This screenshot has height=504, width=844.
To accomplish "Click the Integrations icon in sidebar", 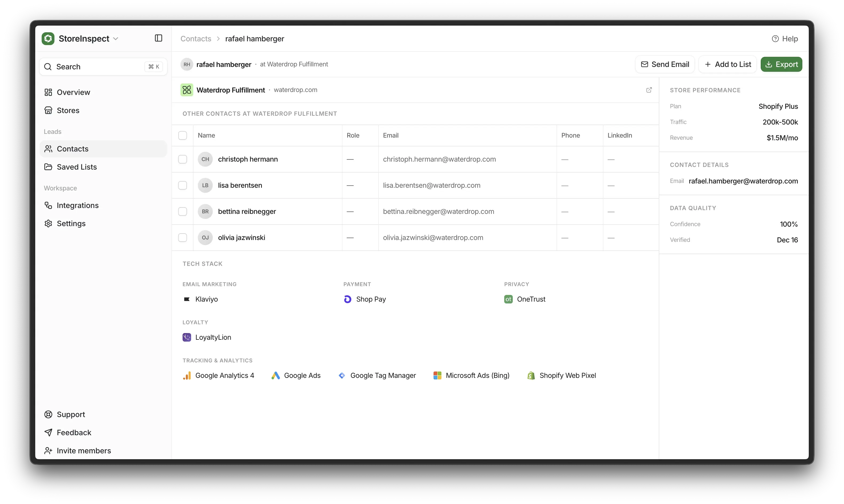I will (49, 205).
